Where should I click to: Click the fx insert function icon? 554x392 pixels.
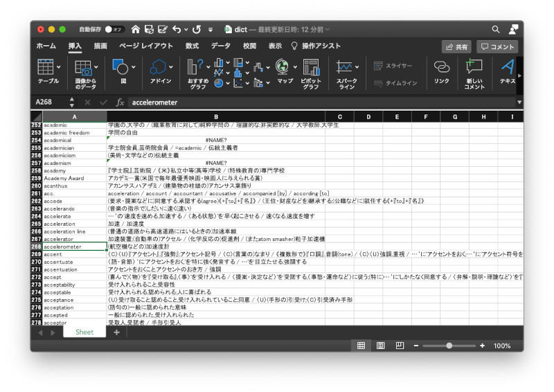(x=120, y=102)
